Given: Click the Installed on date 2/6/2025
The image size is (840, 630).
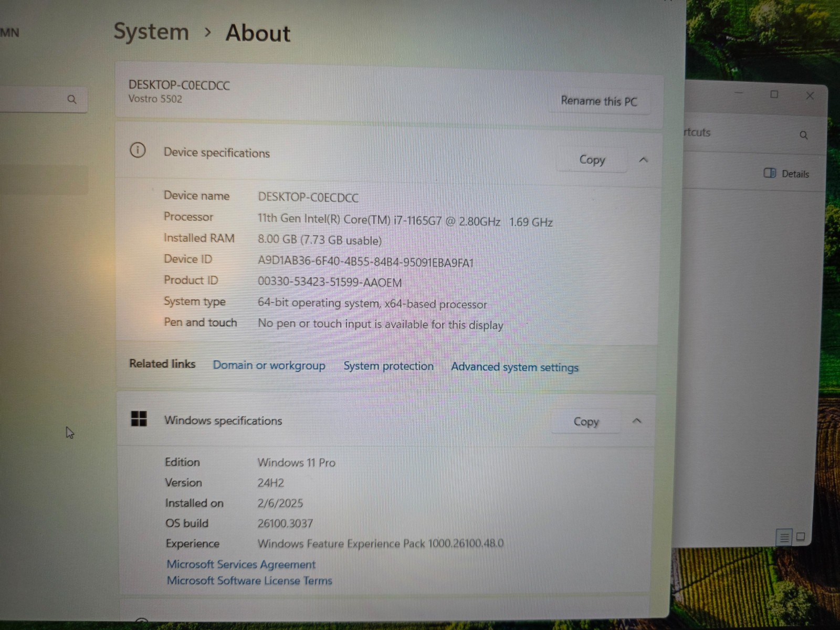Looking at the screenshot, I should tap(280, 503).
